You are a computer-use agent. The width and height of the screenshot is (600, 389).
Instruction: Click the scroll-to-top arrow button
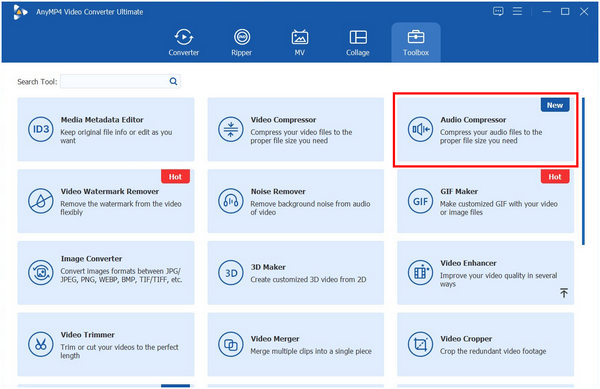click(x=564, y=293)
